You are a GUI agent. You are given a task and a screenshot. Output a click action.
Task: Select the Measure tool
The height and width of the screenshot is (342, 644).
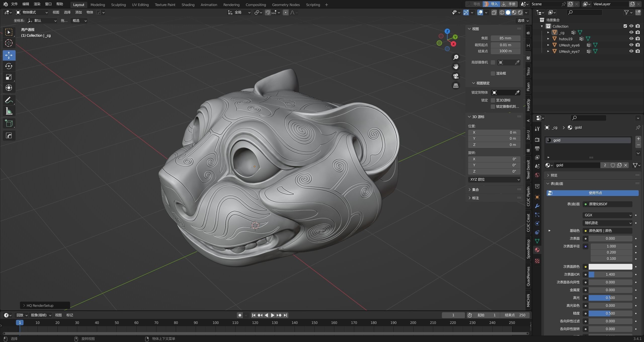pyautogui.click(x=9, y=111)
